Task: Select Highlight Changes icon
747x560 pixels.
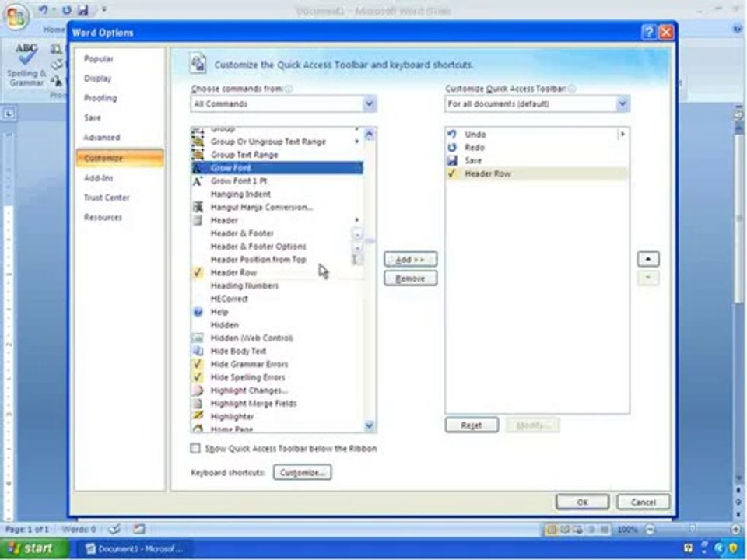Action: (198, 390)
